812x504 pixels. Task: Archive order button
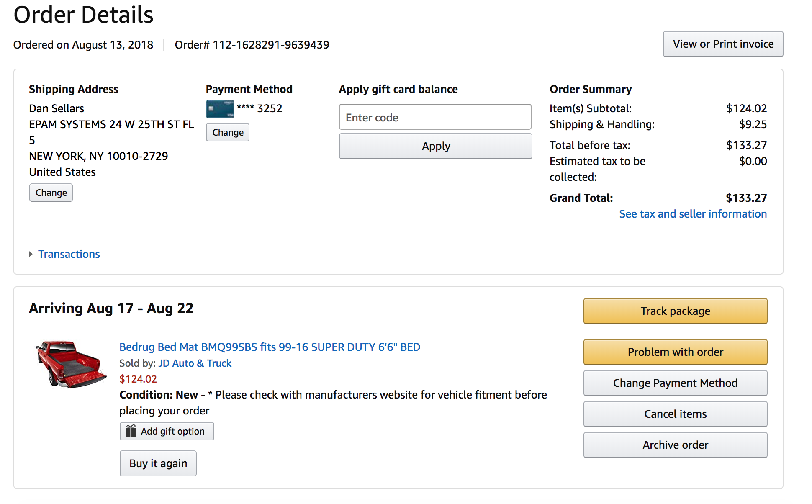(675, 445)
